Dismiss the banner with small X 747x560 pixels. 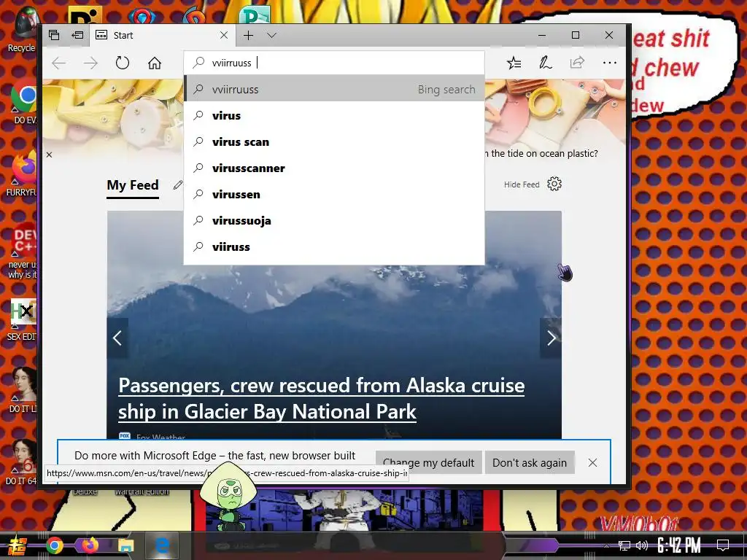(x=49, y=155)
